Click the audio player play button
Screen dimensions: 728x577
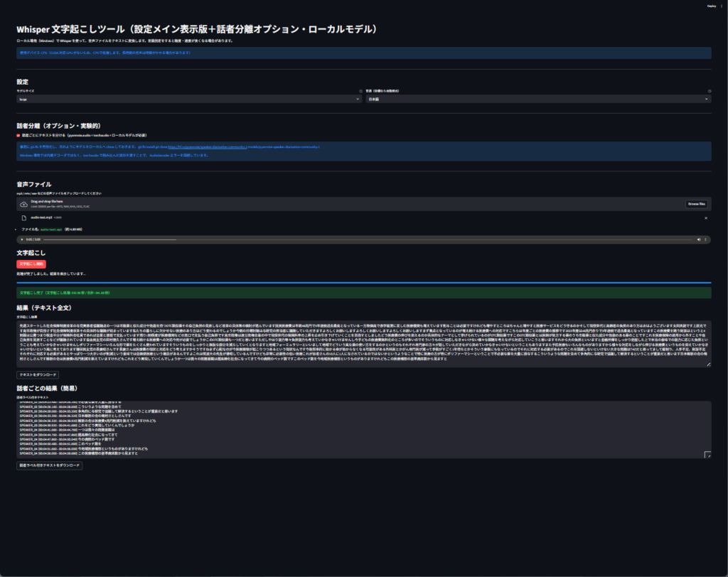coord(21,239)
